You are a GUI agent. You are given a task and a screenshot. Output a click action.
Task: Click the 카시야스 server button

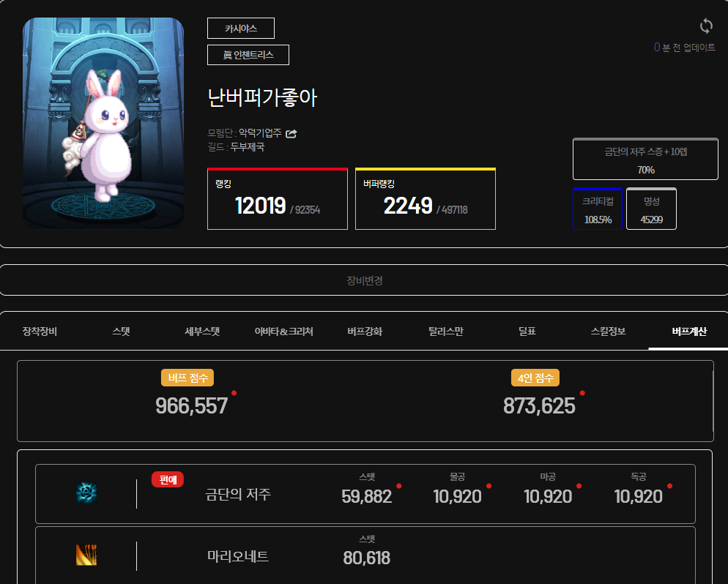[241, 29]
